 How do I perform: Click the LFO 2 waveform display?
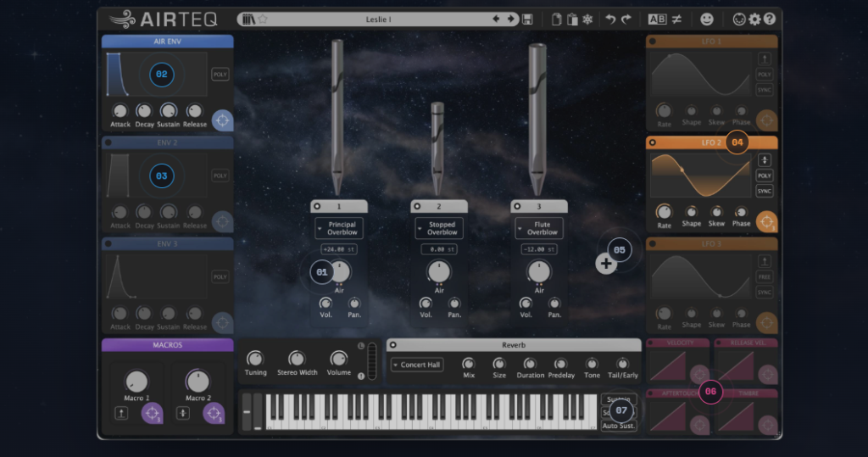coord(701,176)
